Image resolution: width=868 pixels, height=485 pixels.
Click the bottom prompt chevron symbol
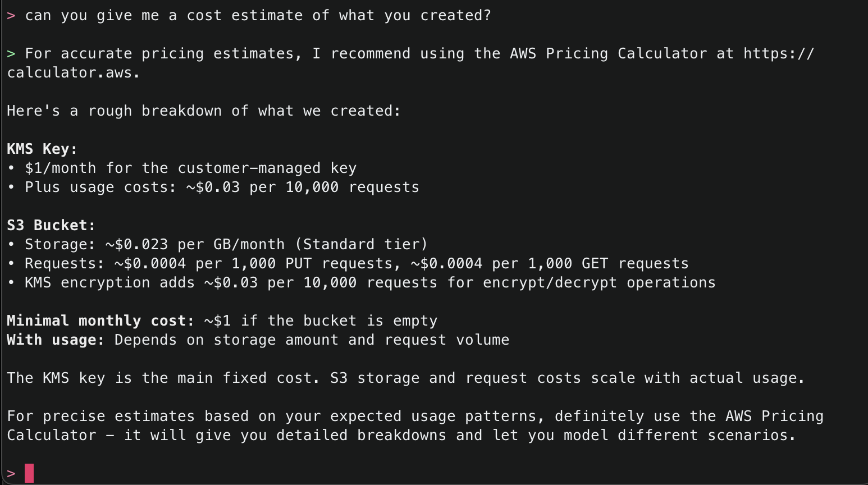pos(11,473)
